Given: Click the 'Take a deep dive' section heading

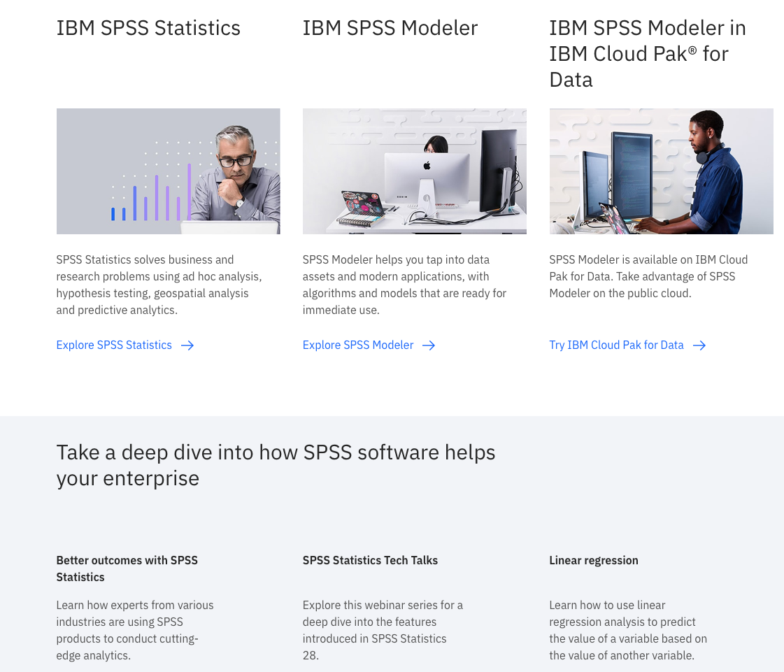Looking at the screenshot, I should 276,465.
